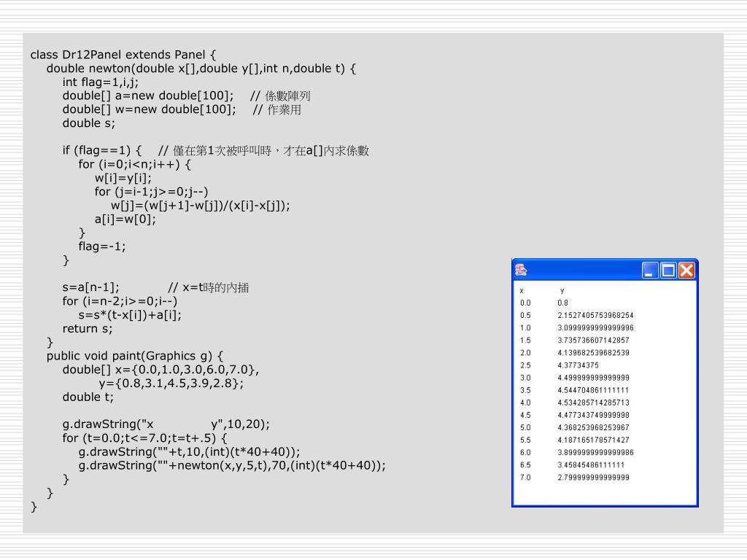Click the line 'a[i]=w[0];'
This screenshot has height=560, width=747.
click(125, 219)
